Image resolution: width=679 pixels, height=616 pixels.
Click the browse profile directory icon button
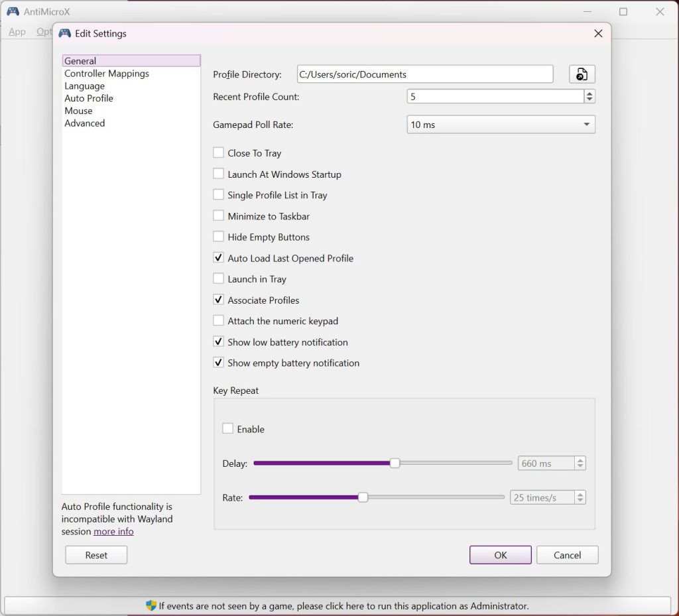tap(582, 74)
